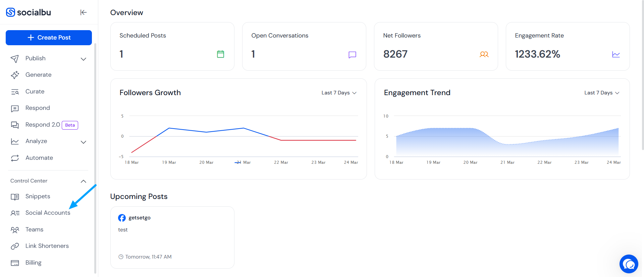Click the socialbu logo icon
The width and height of the screenshot is (644, 277).
tap(10, 12)
